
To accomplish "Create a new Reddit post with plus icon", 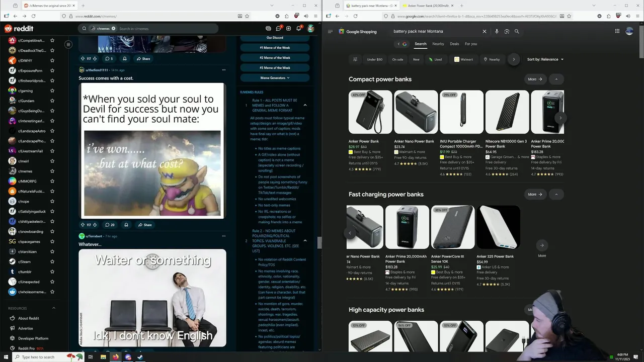I will point(288,29).
